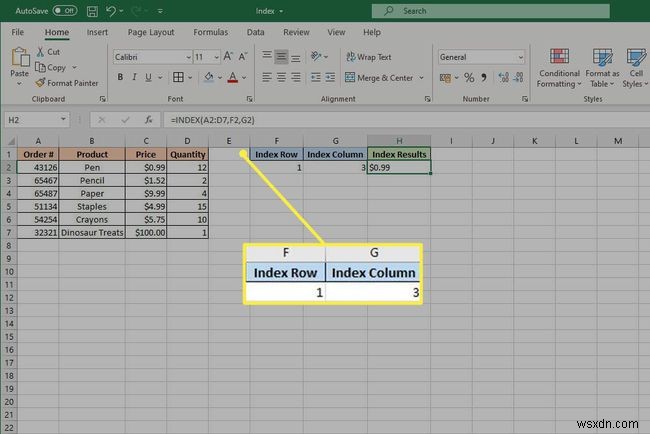
Task: Click Merge & Center button
Action: click(x=379, y=78)
